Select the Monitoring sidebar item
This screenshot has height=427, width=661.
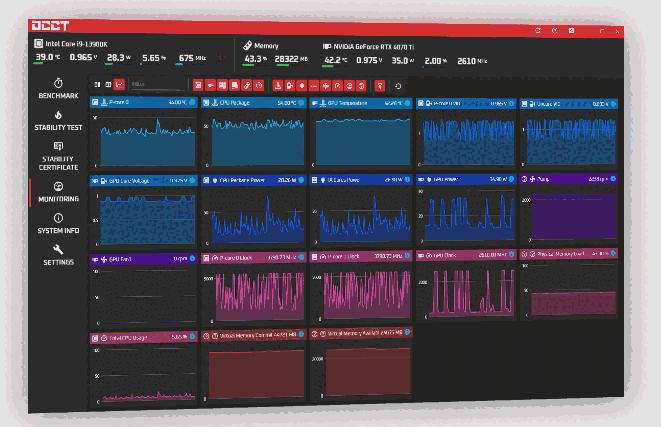pos(58,192)
